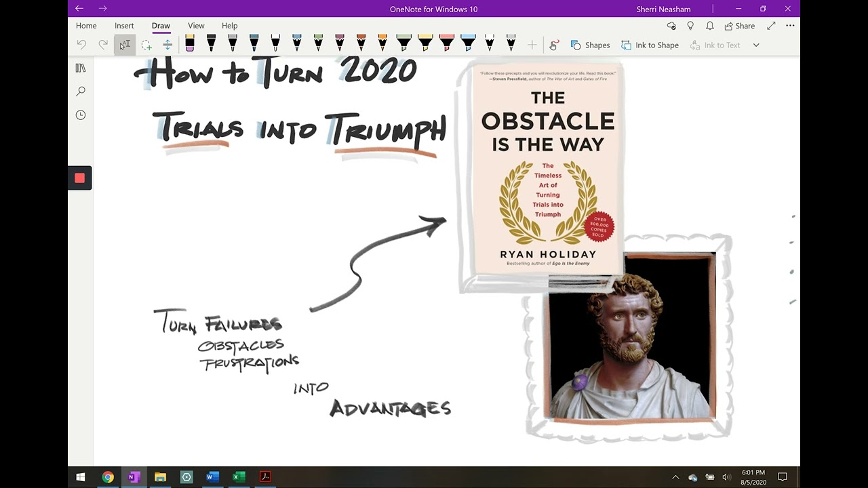Switch to OneNote in the taskbar
Image resolution: width=868 pixels, height=488 pixels.
(x=134, y=477)
